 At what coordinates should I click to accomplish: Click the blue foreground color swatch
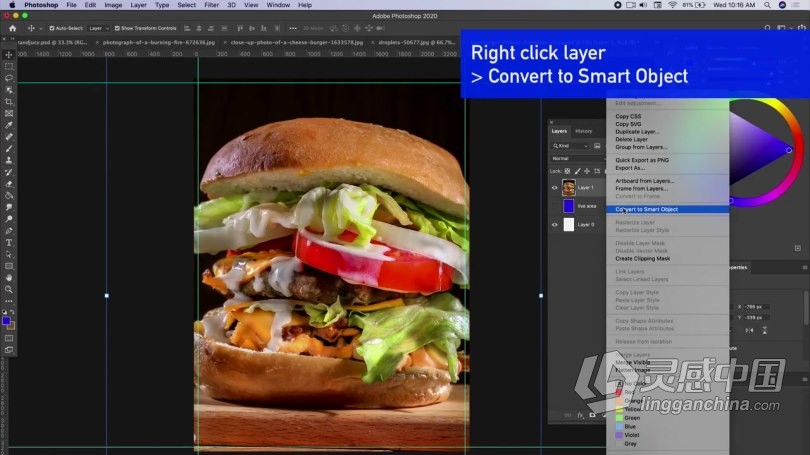click(x=7, y=321)
